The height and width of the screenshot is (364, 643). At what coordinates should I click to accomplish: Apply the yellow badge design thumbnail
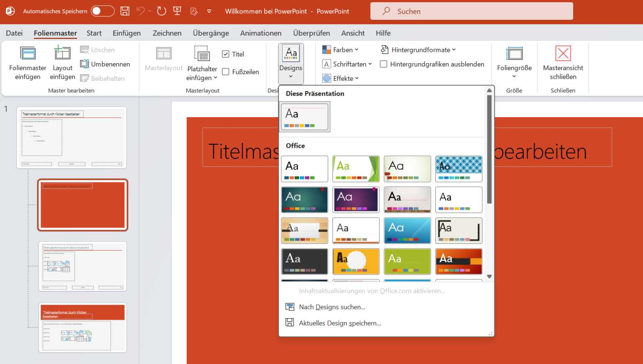[x=356, y=261]
